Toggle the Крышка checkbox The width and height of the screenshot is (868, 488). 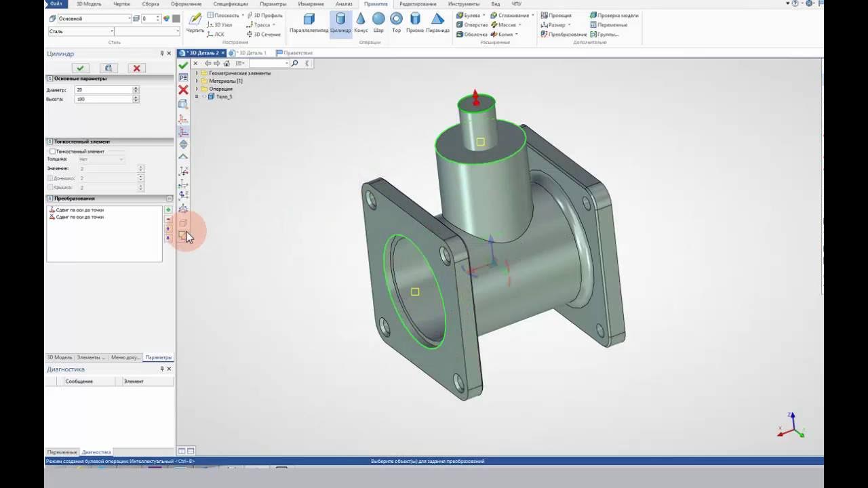50,187
